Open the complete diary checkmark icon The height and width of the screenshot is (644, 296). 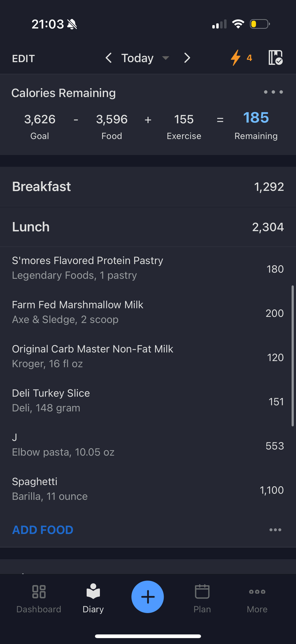click(x=276, y=58)
